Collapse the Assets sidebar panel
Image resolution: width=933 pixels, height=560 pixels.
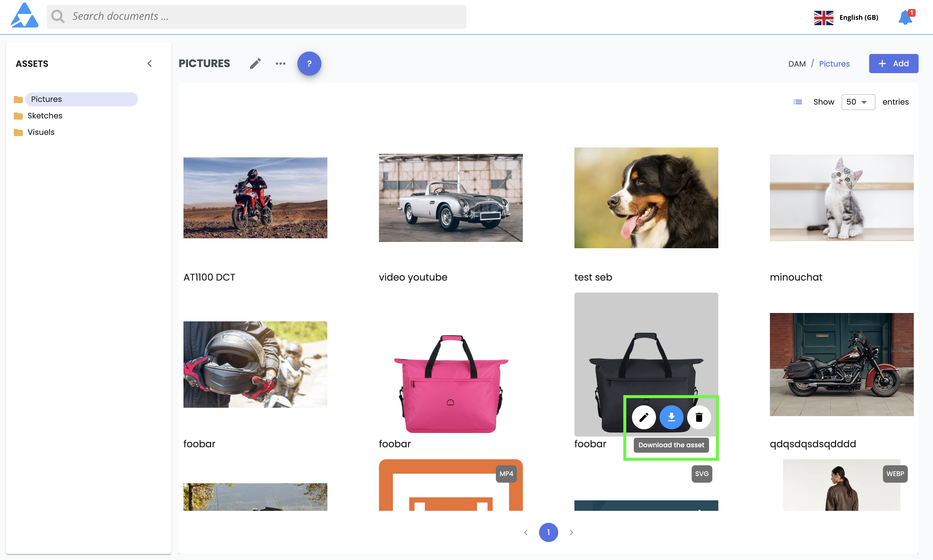pyautogui.click(x=149, y=63)
